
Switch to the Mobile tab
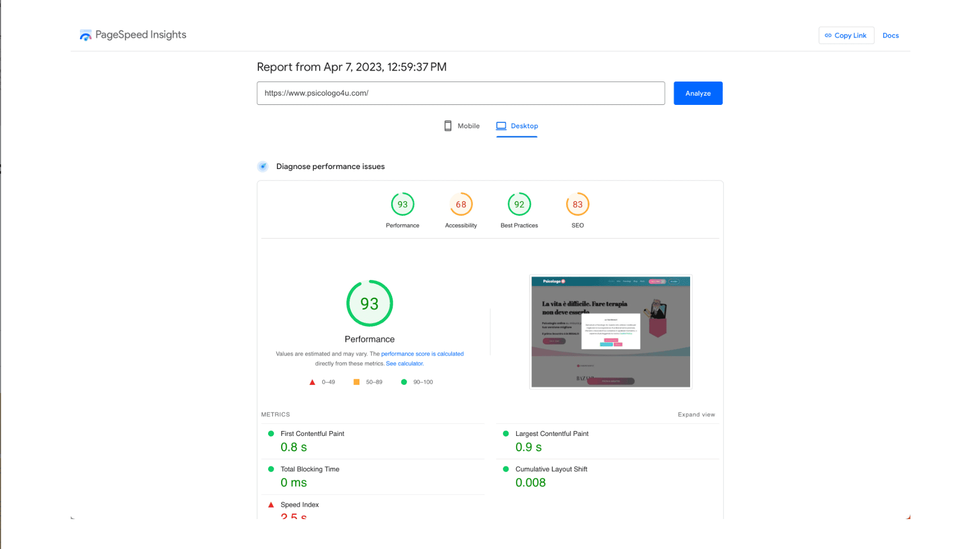(x=462, y=126)
